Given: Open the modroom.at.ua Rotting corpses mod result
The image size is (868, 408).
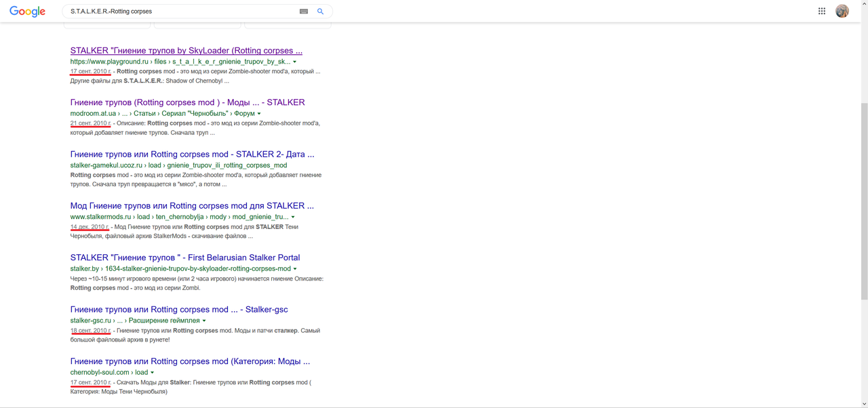Looking at the screenshot, I should (188, 102).
